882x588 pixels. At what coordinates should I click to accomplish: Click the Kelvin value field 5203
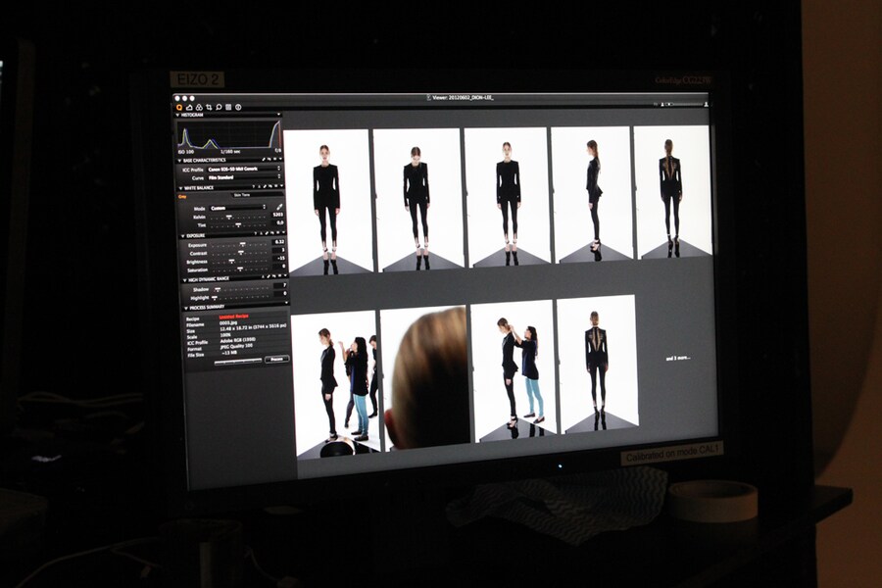pos(278,215)
